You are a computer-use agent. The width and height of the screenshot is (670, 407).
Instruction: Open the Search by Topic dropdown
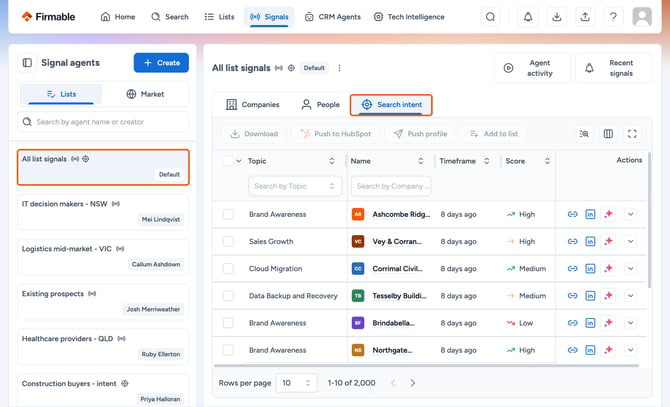coord(295,186)
